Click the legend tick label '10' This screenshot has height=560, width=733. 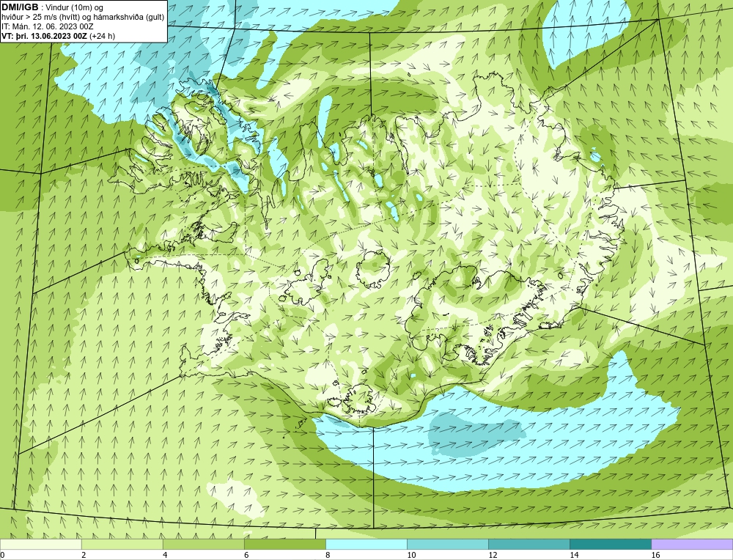pos(411,555)
